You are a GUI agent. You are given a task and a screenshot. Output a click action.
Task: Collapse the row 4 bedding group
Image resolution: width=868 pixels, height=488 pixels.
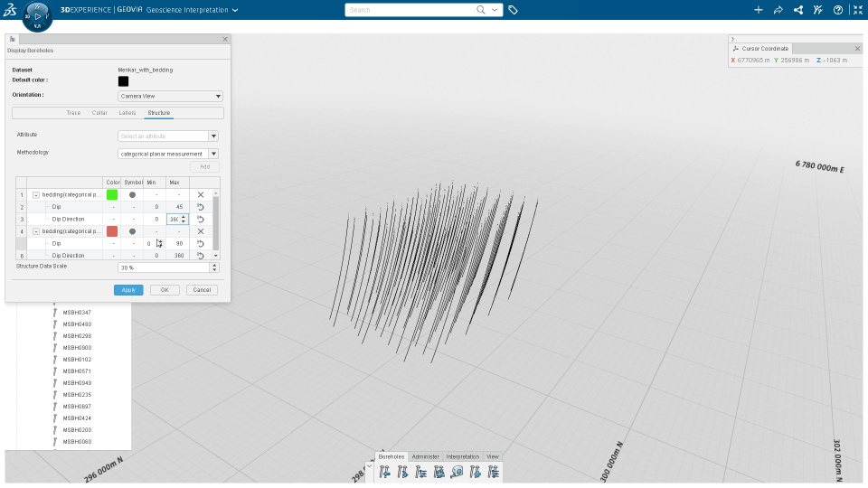[x=36, y=231]
